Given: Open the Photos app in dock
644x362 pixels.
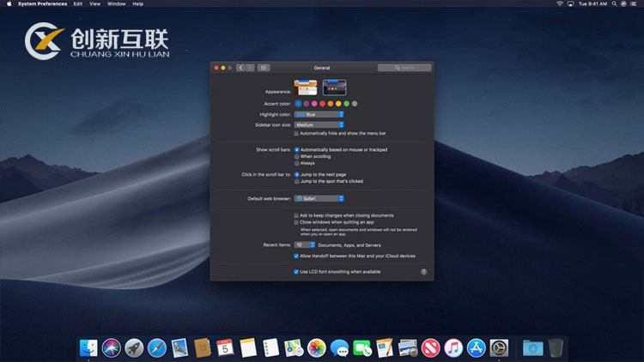Looking at the screenshot, I should pyautogui.click(x=317, y=347).
